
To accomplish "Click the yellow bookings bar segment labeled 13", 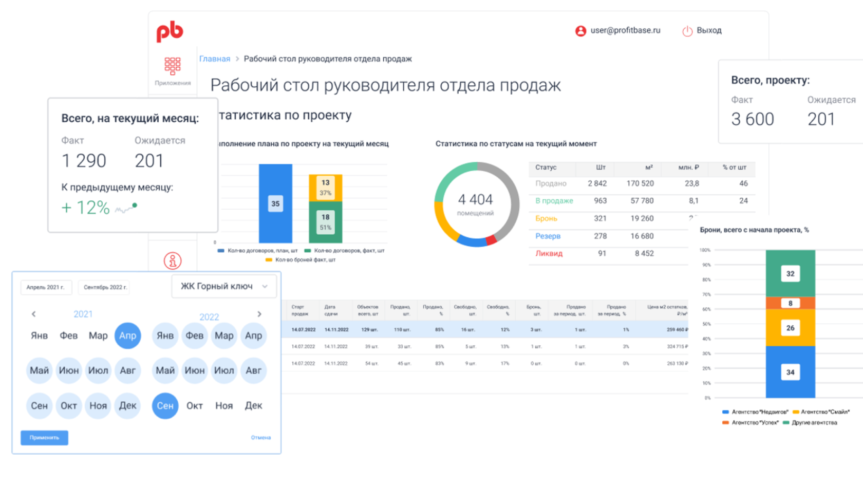I will coord(325,188).
